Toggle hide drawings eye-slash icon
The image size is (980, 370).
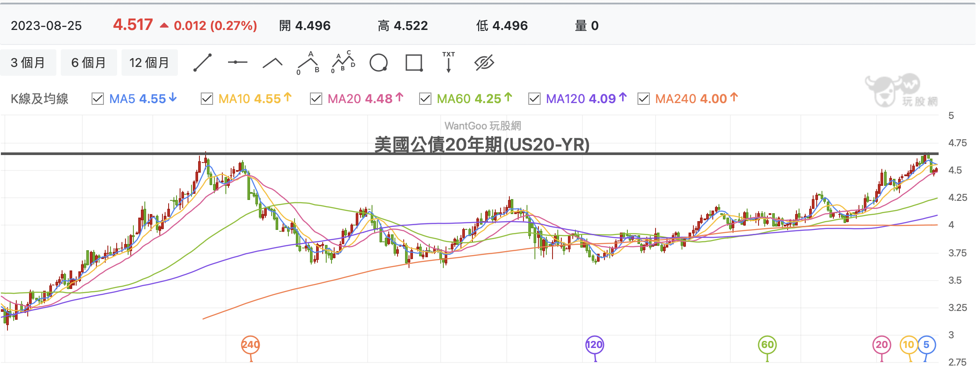(x=484, y=63)
